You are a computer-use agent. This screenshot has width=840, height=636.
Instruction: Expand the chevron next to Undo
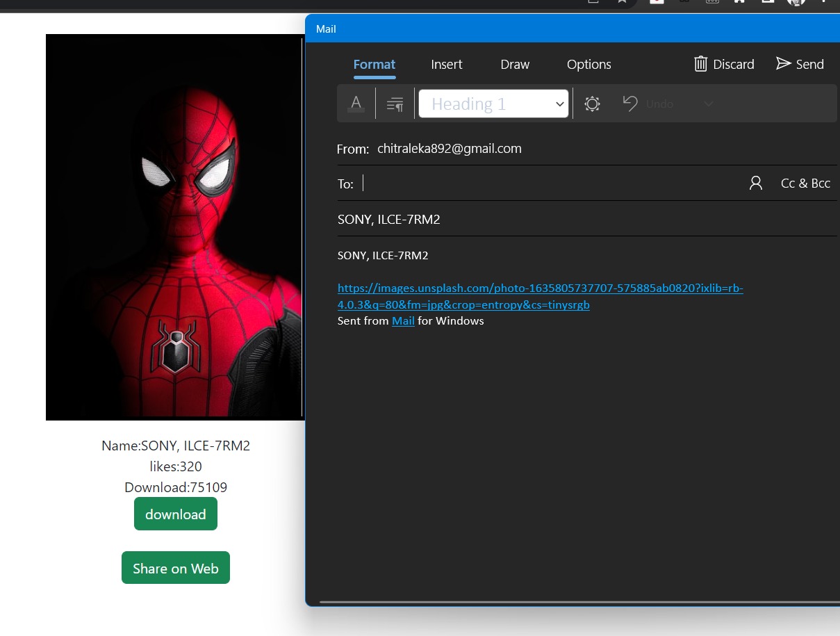click(x=708, y=104)
